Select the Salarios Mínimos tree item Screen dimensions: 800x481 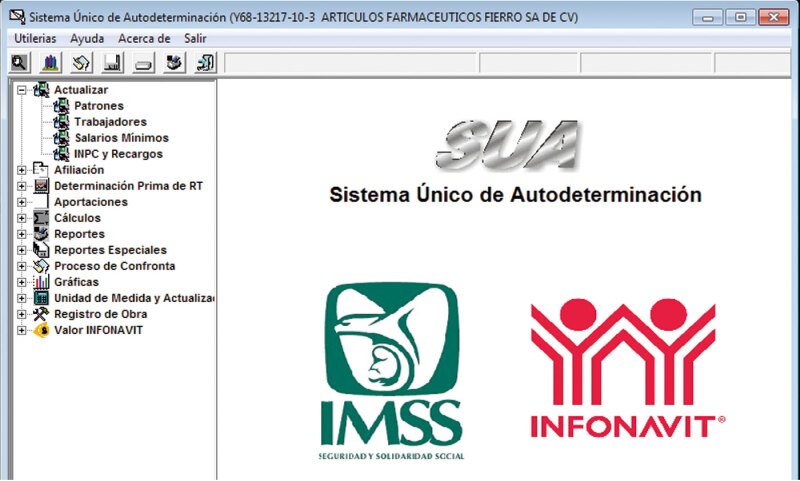click(121, 138)
